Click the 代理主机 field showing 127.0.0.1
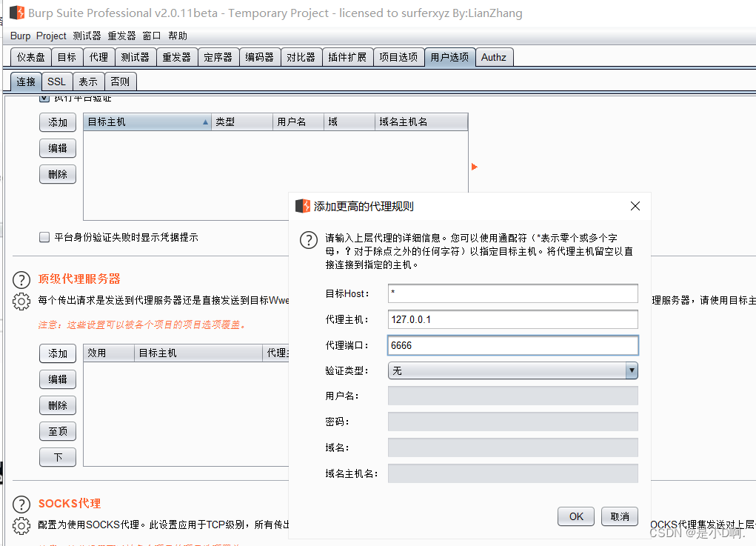Image resolution: width=756 pixels, height=546 pixels. click(x=513, y=319)
